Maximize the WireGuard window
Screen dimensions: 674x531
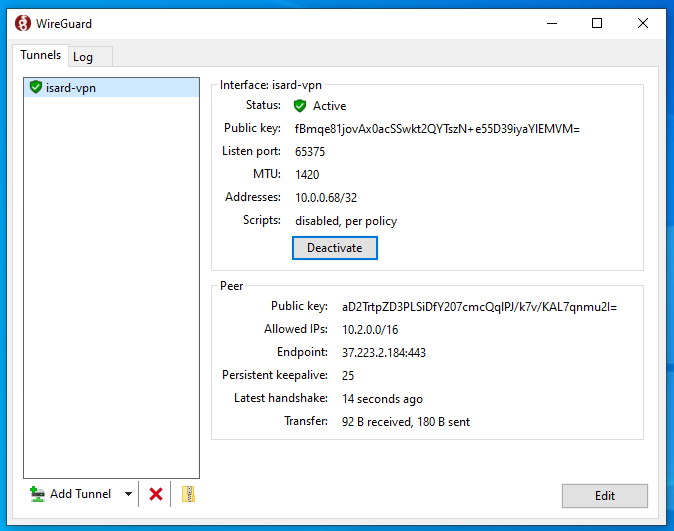(597, 23)
